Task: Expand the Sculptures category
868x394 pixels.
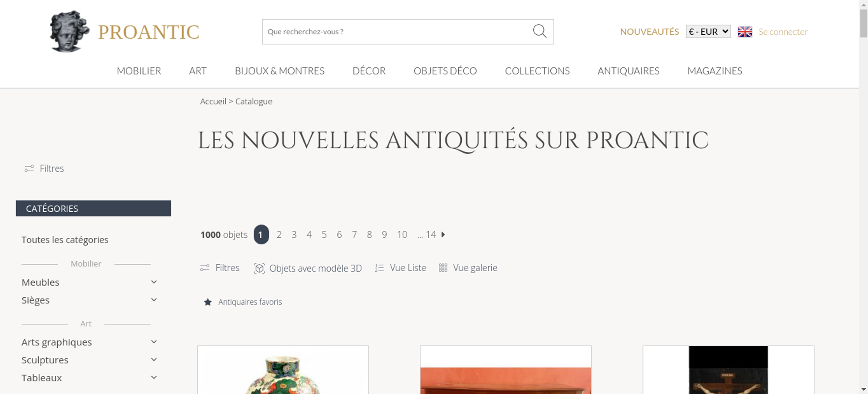Action: click(154, 360)
